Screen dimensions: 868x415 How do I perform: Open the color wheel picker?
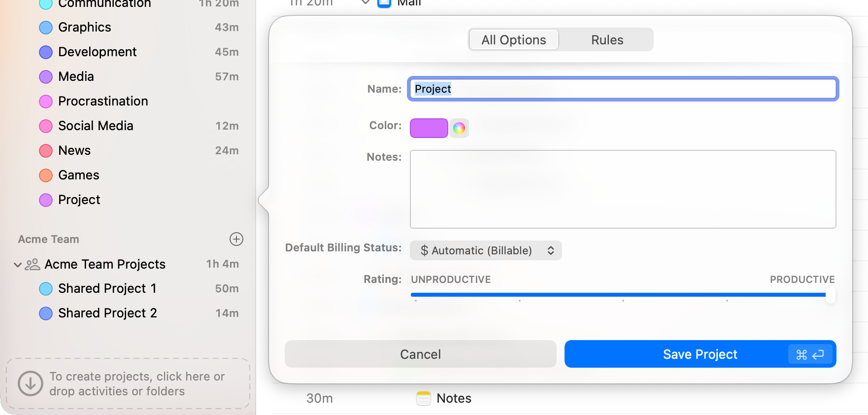click(x=459, y=128)
